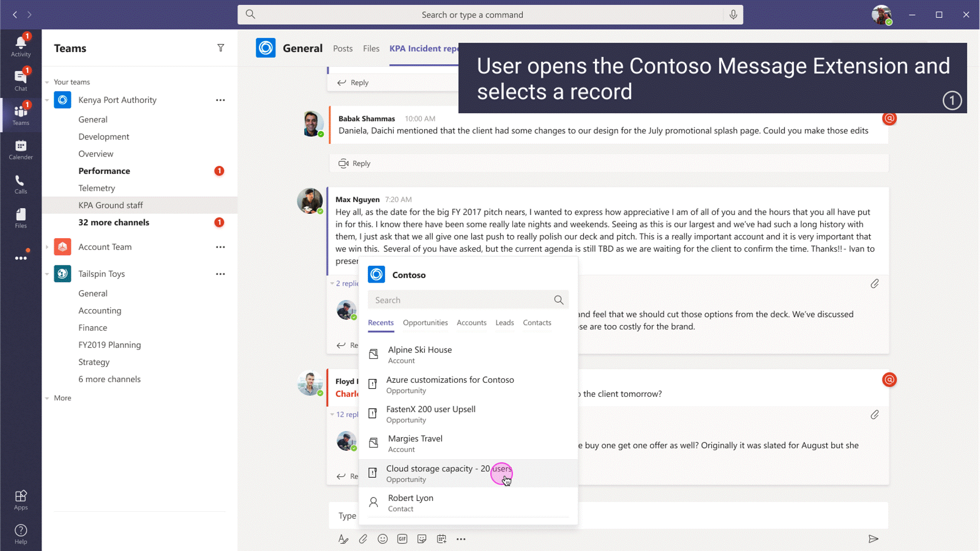The height and width of the screenshot is (551, 980).
Task: Select the Opportunities filter toggle
Action: pos(425,322)
